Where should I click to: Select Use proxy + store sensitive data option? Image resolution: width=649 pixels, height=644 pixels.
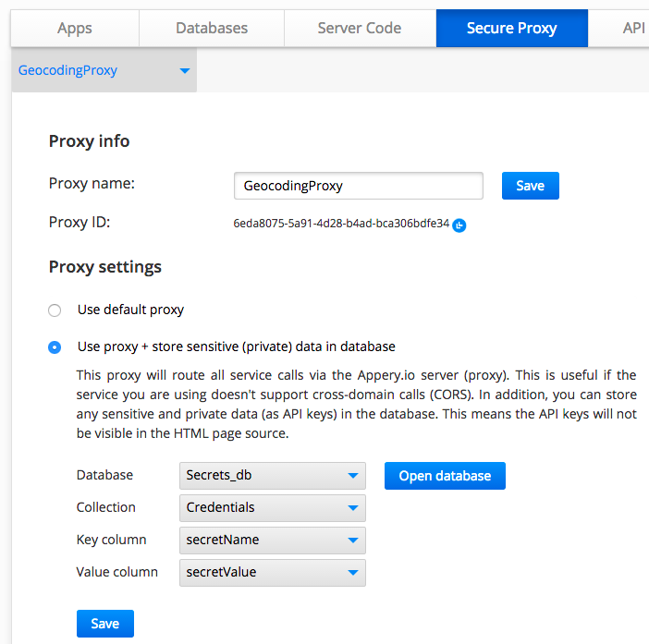coord(55,347)
